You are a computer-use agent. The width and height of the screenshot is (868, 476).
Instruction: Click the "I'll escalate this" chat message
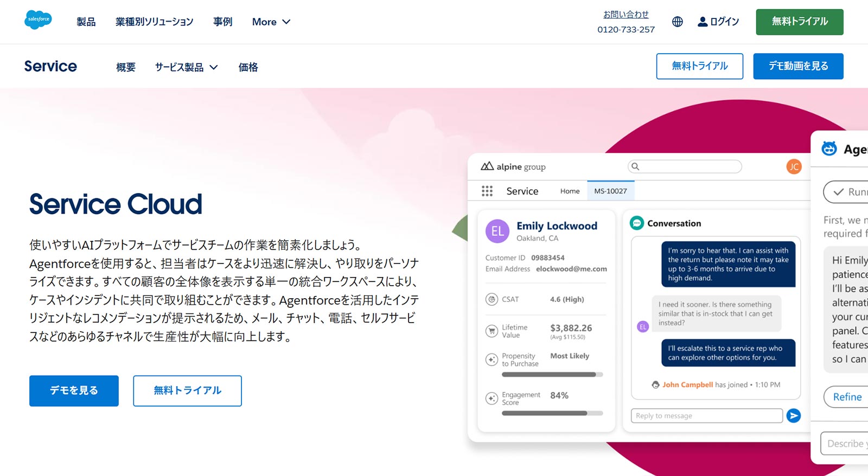[728, 353]
